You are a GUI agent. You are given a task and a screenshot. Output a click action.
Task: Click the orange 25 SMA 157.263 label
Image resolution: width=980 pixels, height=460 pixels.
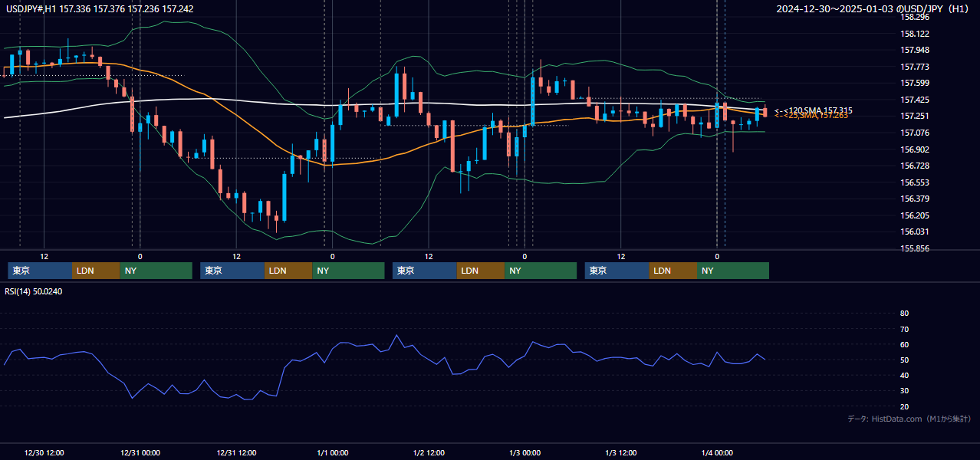pyautogui.click(x=811, y=116)
